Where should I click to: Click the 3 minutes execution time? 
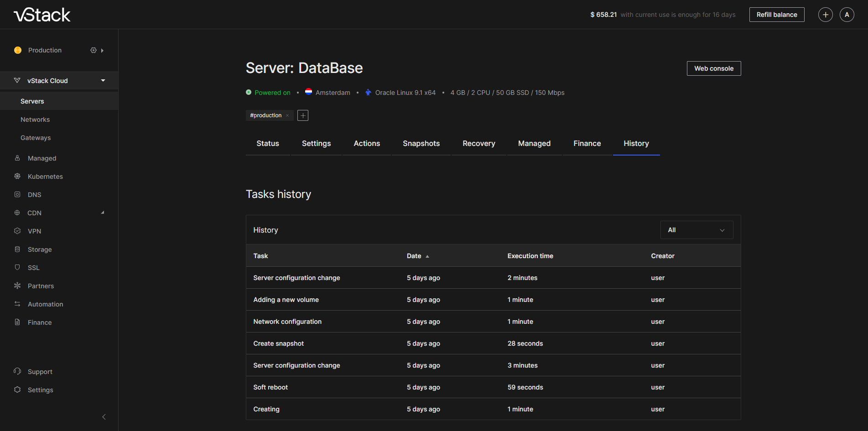coord(522,365)
